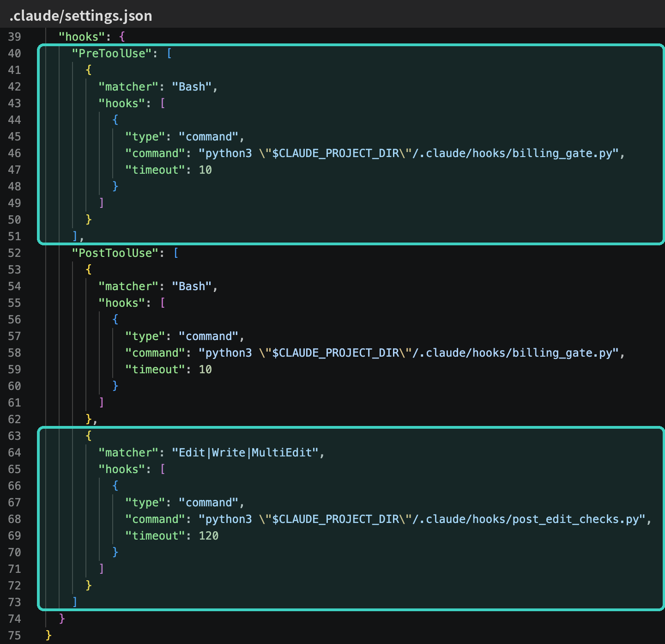Click "type" key on line 45

145,137
